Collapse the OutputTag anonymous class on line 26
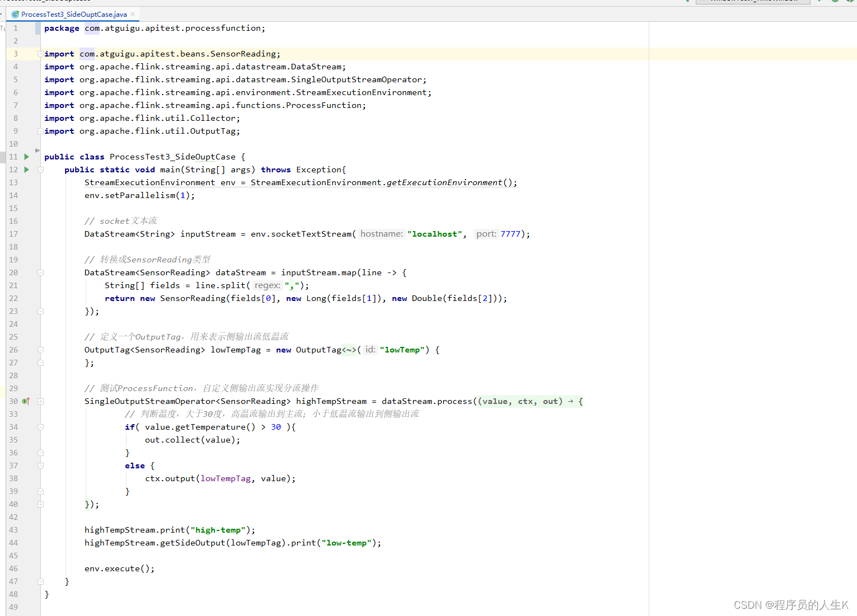Viewport: 857px width, 616px height. (x=40, y=350)
